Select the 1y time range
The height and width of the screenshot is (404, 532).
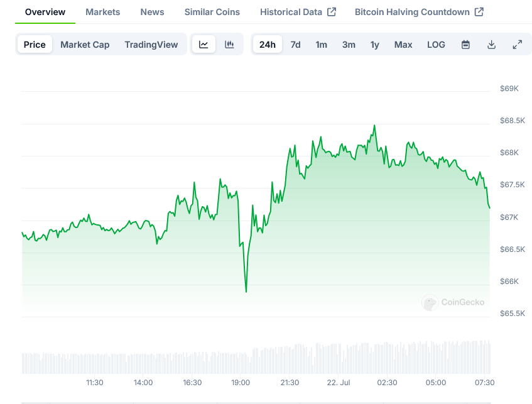pos(374,45)
